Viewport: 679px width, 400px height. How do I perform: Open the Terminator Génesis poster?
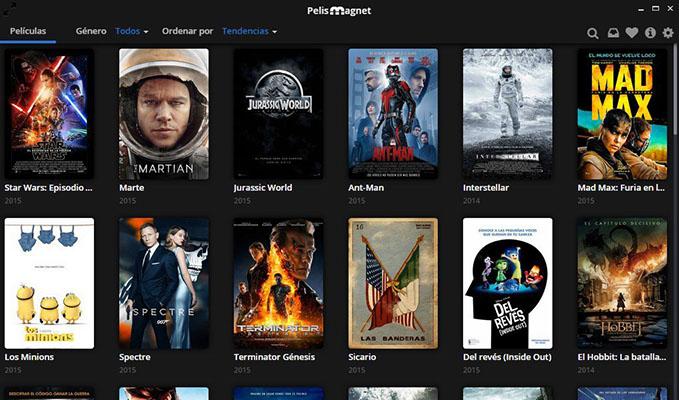tap(278, 283)
